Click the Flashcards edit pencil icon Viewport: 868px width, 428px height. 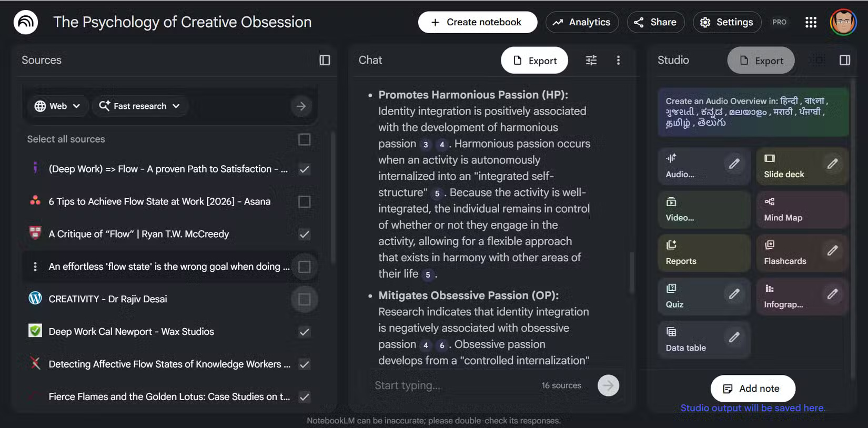(x=832, y=251)
